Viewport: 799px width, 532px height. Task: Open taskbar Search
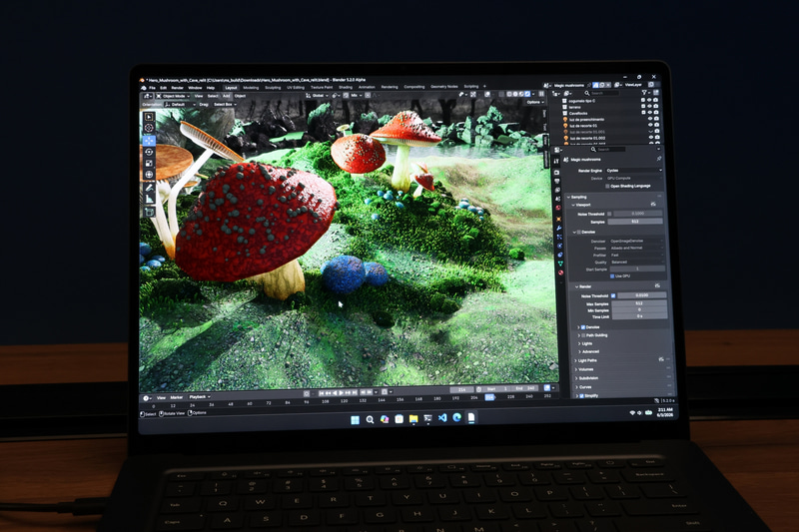point(370,420)
